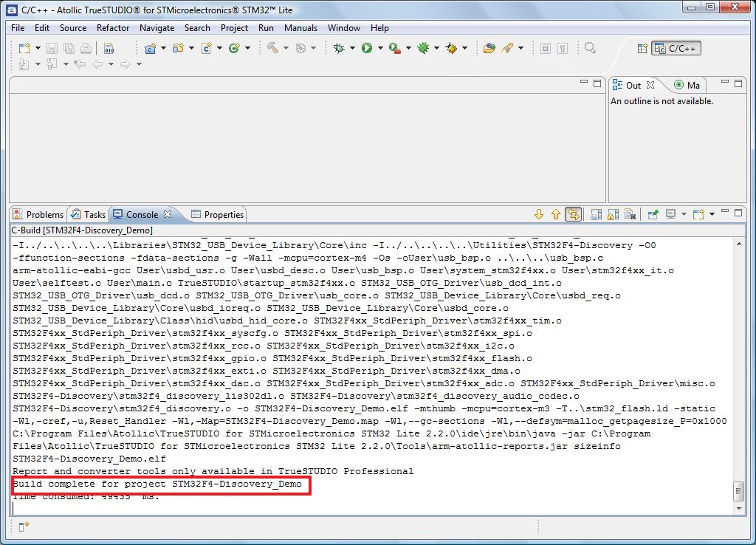
Task: Click the build configuration gear icon
Action: tap(301, 48)
